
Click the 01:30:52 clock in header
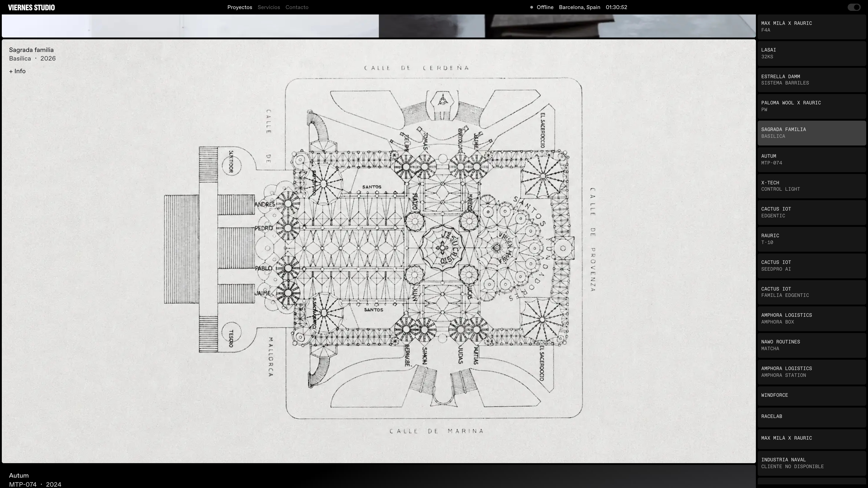(616, 7)
